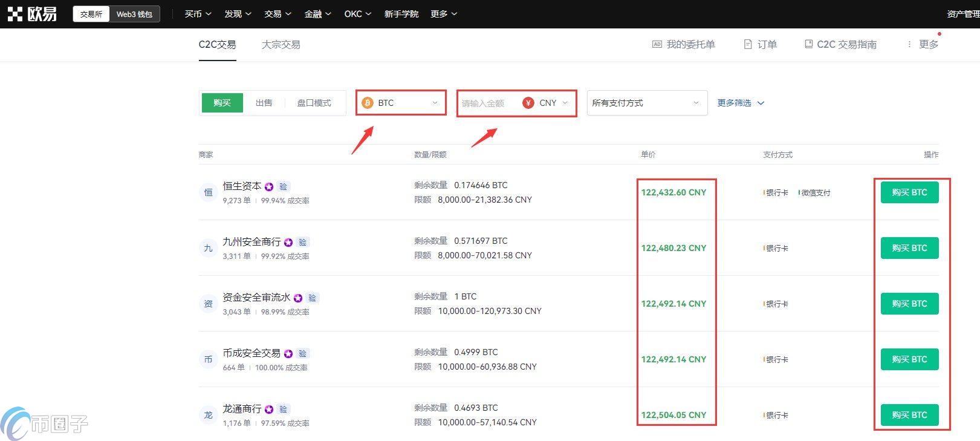Open merchant name 九州安全商行
The width and height of the screenshot is (980, 441).
[x=251, y=242]
